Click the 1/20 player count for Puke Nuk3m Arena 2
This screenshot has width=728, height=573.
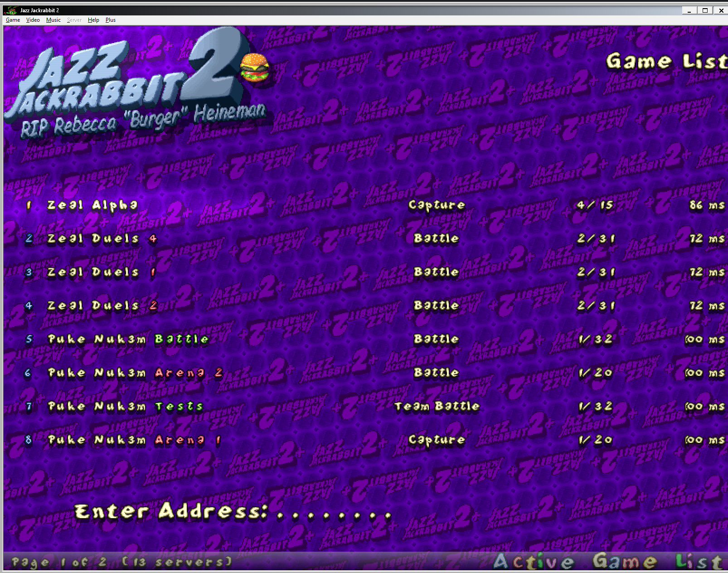point(596,373)
